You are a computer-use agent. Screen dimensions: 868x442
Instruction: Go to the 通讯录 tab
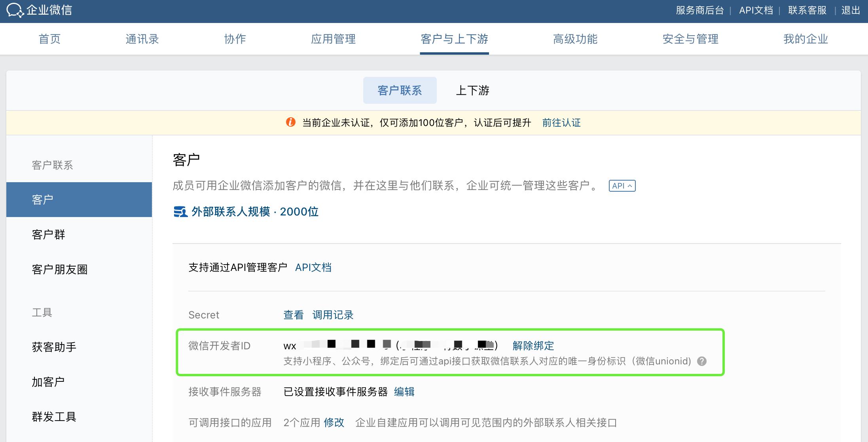142,39
